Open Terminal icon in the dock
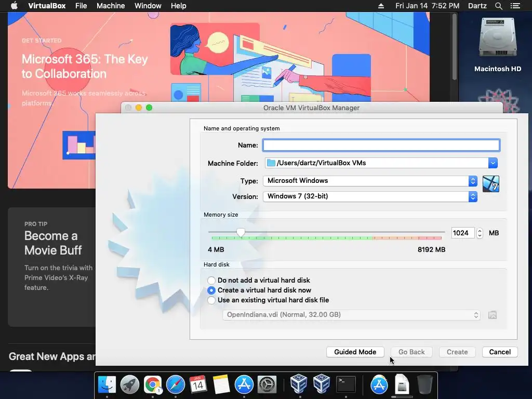Screen dimensions: 532x399 point(345,385)
